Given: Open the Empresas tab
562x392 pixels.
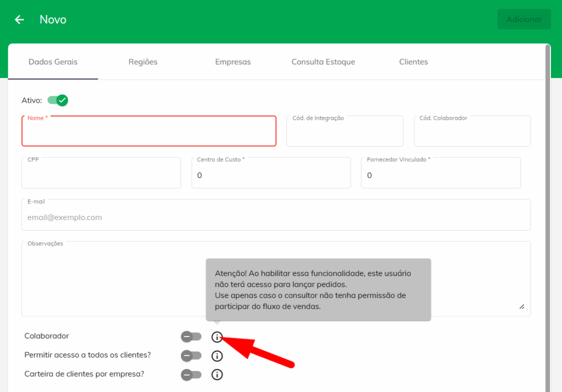Looking at the screenshot, I should [x=233, y=62].
